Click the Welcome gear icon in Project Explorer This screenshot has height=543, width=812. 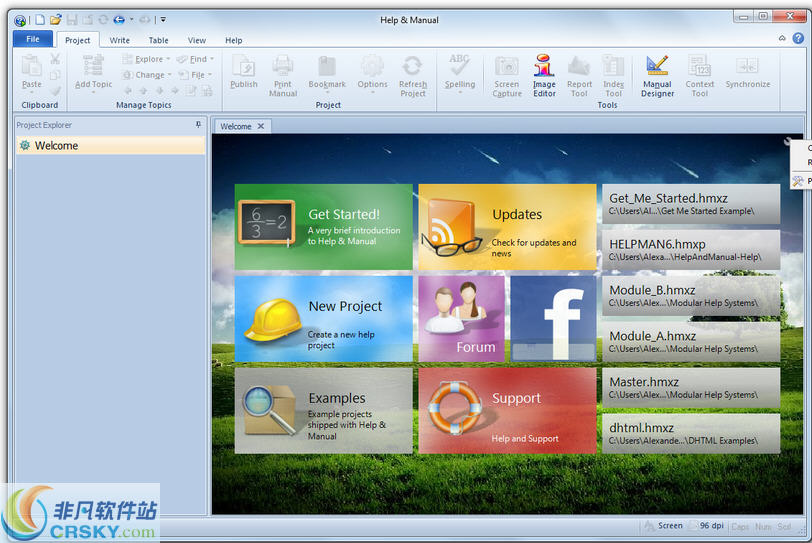24,145
